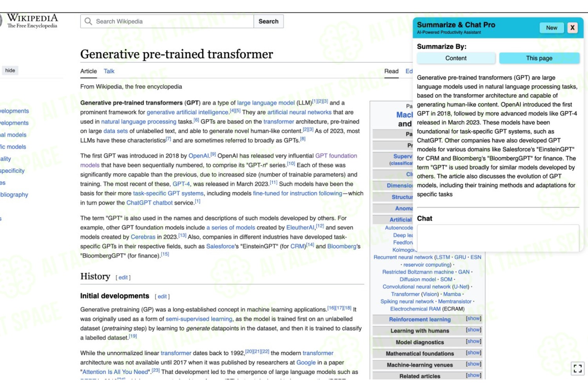The width and height of the screenshot is (588, 392).
Task: Open the Salesforce link
Action: 220,246
